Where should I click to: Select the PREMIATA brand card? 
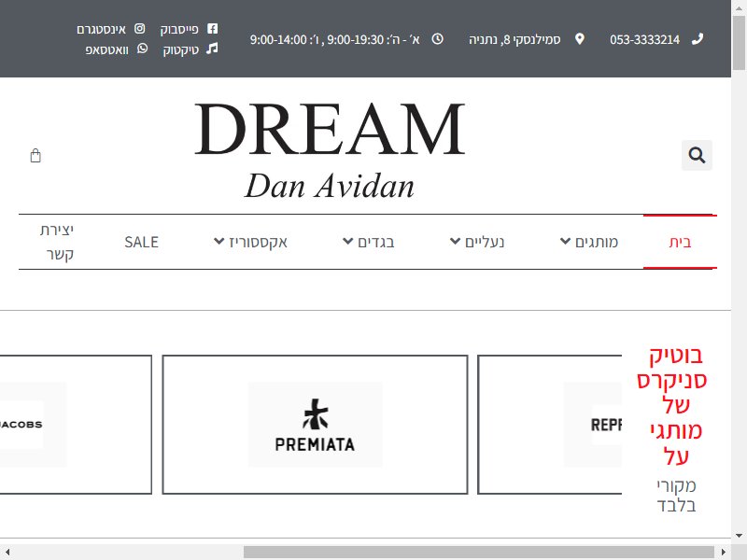(x=315, y=425)
